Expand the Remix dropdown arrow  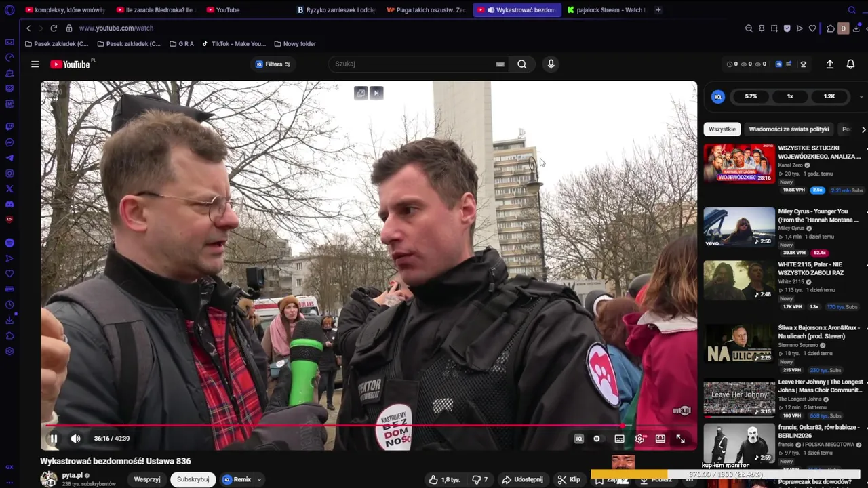point(259,479)
